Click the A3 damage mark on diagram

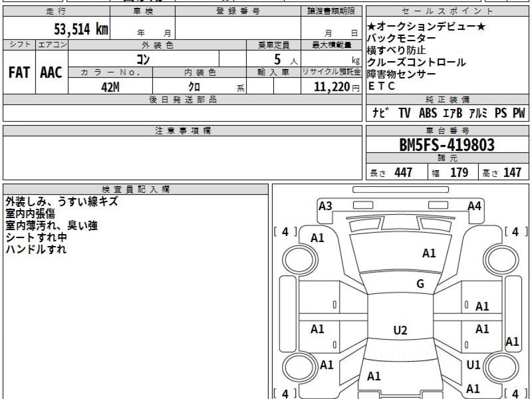coord(325,206)
